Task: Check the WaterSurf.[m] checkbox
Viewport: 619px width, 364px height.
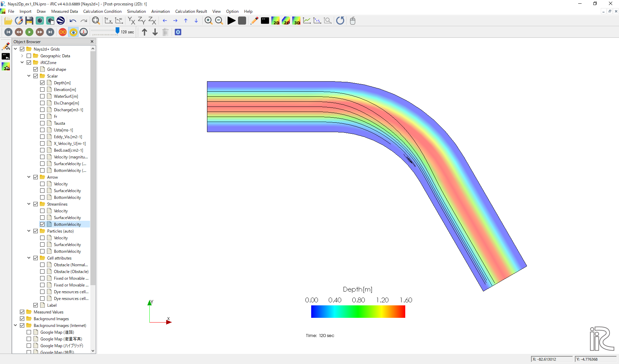Action: (x=42, y=96)
